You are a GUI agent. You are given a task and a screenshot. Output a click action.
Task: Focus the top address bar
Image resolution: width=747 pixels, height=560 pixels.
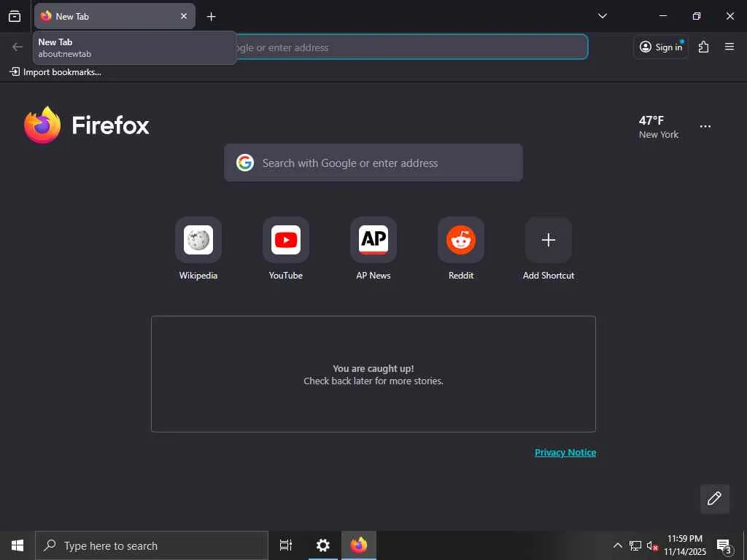pos(413,47)
